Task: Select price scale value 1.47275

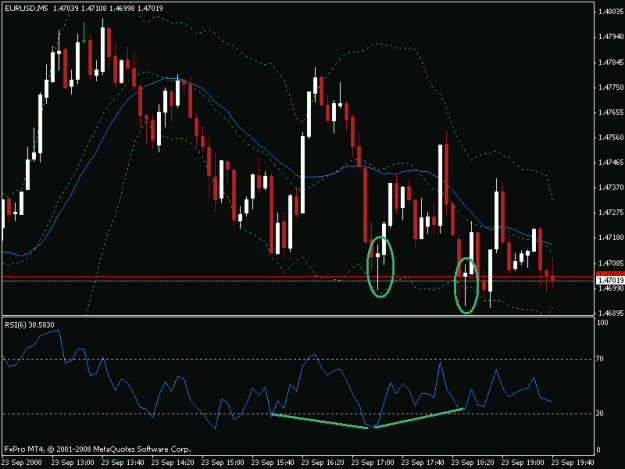Action: tap(611, 212)
